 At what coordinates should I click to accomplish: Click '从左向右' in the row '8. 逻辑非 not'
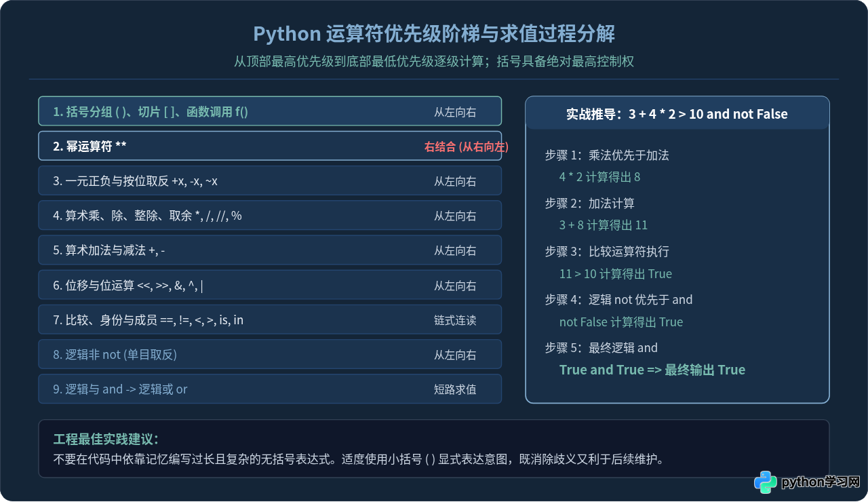(455, 355)
